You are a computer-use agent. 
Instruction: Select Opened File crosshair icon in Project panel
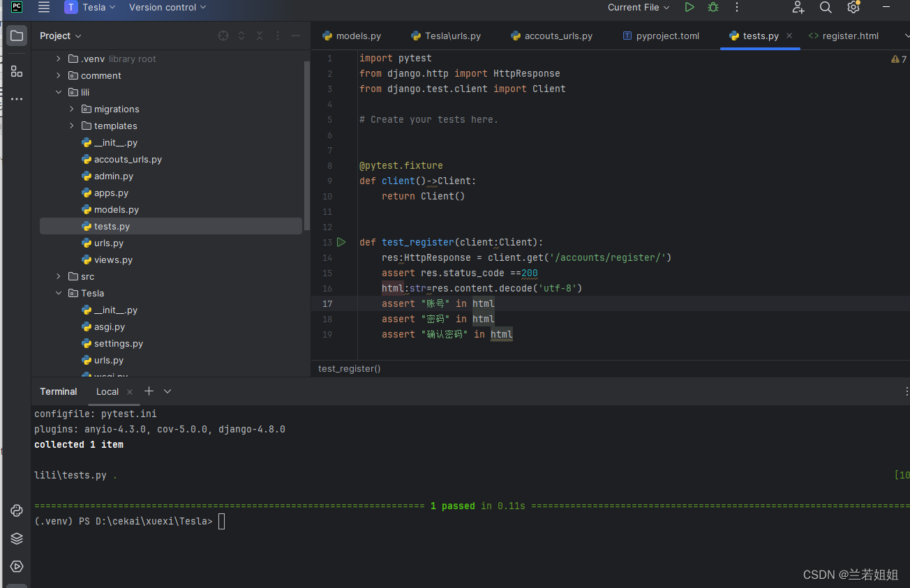click(223, 36)
